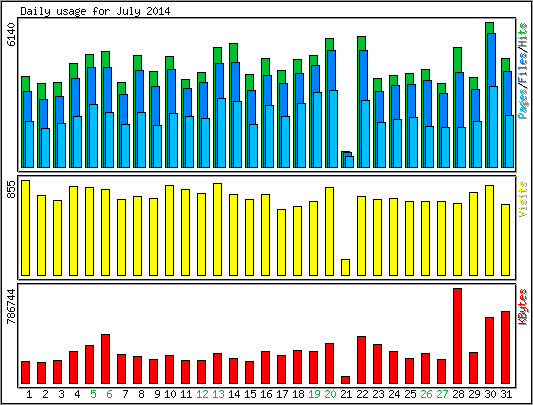The width and height of the screenshot is (533, 405).
Task: Select the yellow Visits bar for day 30
Action: click(x=489, y=231)
